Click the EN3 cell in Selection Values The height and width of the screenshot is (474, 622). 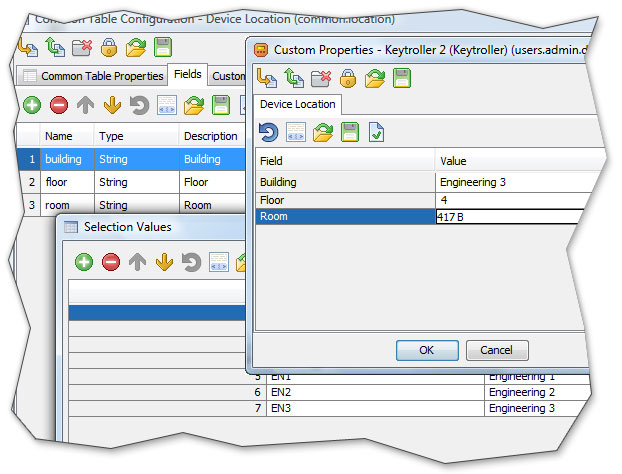[375, 408]
